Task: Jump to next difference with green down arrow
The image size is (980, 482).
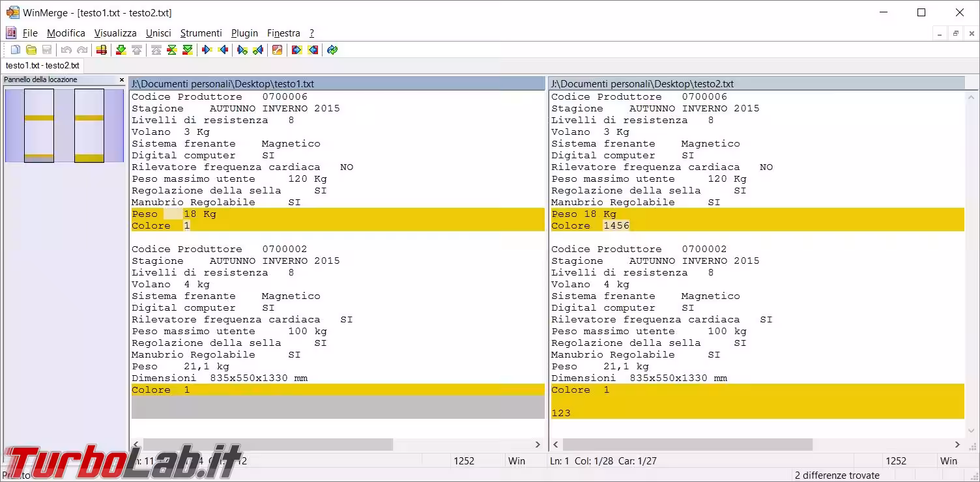Action: coord(121,50)
